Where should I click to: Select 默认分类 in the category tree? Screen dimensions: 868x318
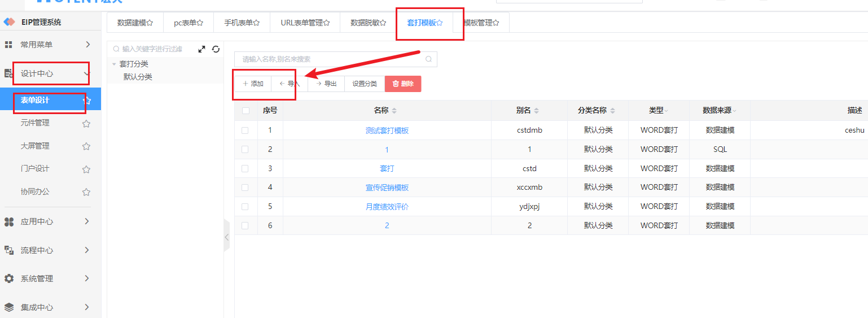click(x=138, y=77)
